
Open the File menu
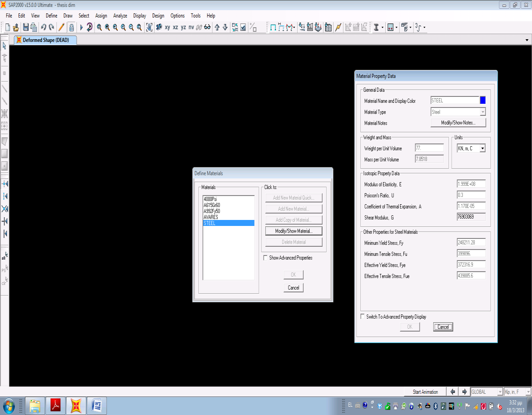(x=9, y=16)
